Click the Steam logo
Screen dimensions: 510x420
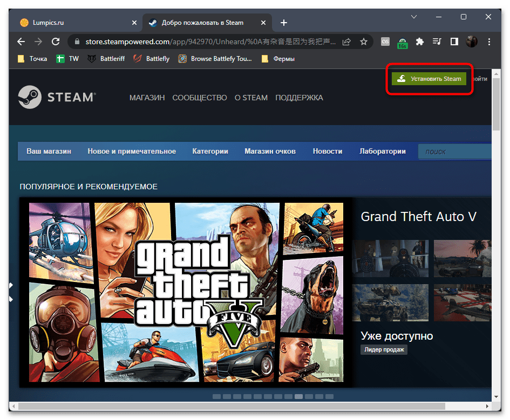click(57, 97)
